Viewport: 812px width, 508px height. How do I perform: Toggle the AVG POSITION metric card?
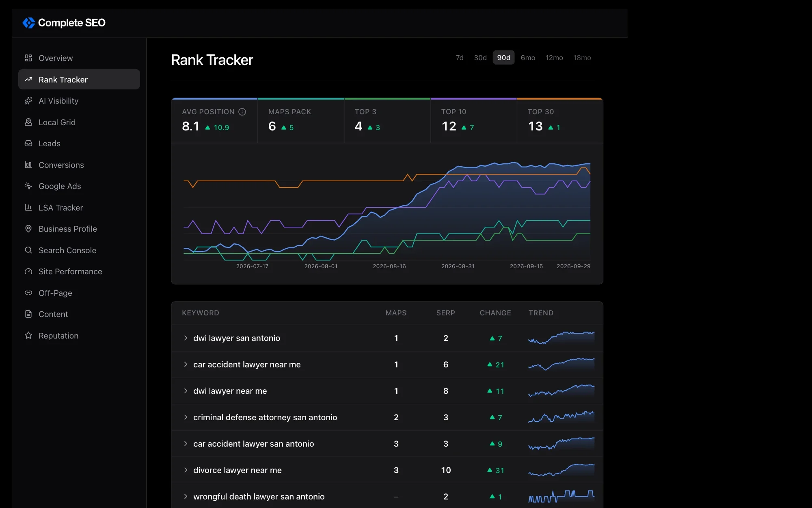[214, 121]
